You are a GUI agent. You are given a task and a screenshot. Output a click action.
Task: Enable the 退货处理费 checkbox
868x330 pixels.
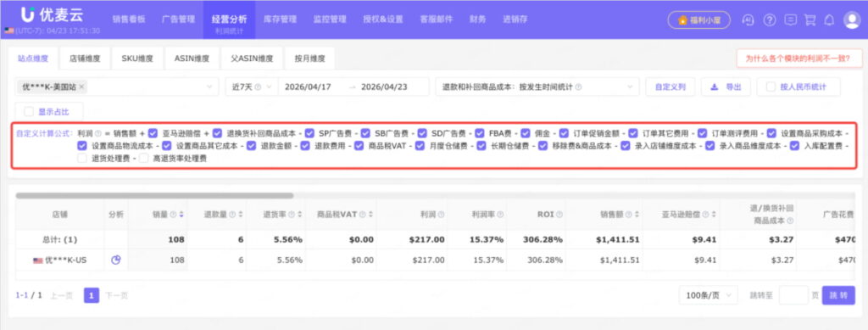point(82,159)
